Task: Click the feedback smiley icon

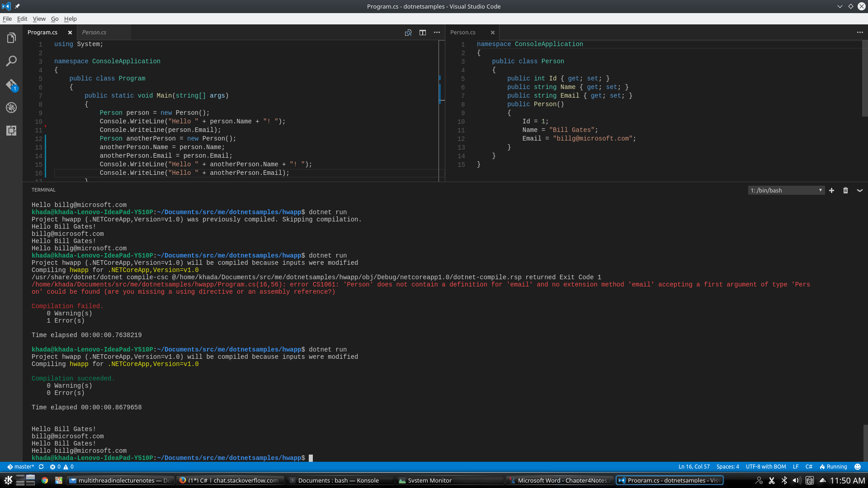Action: (858, 467)
